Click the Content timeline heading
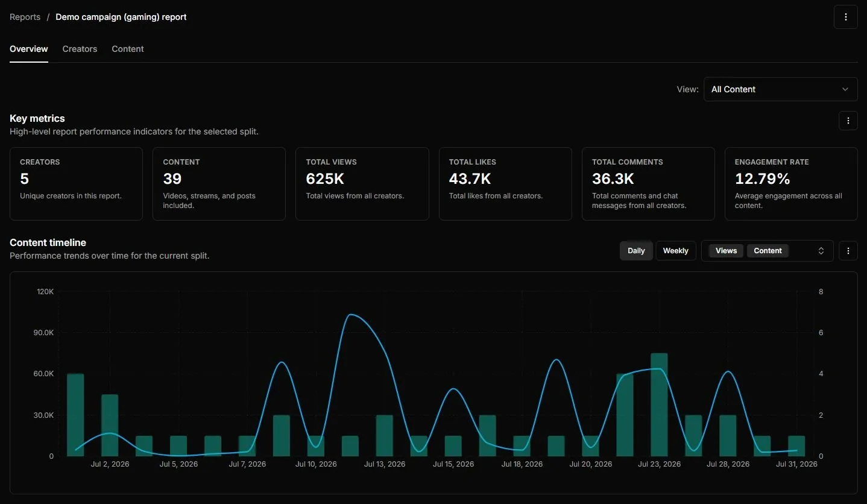Viewport: 867px width, 504px height. click(48, 242)
